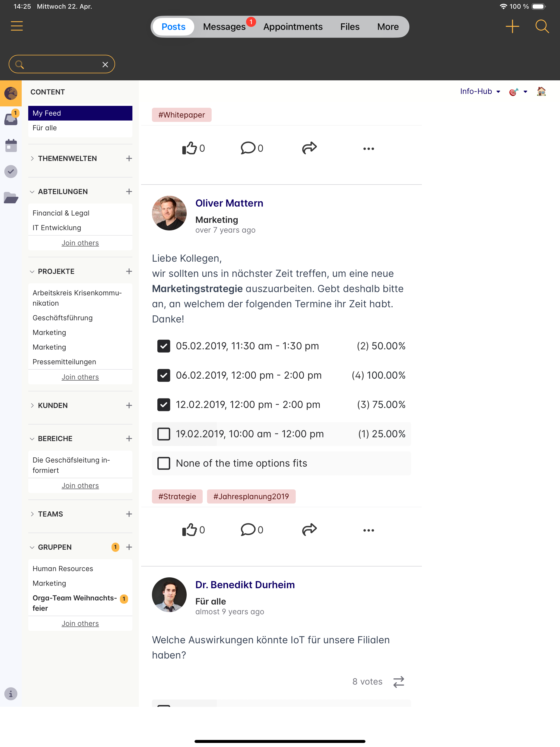Expand the Themenwelten section
560x747 pixels.
32,158
